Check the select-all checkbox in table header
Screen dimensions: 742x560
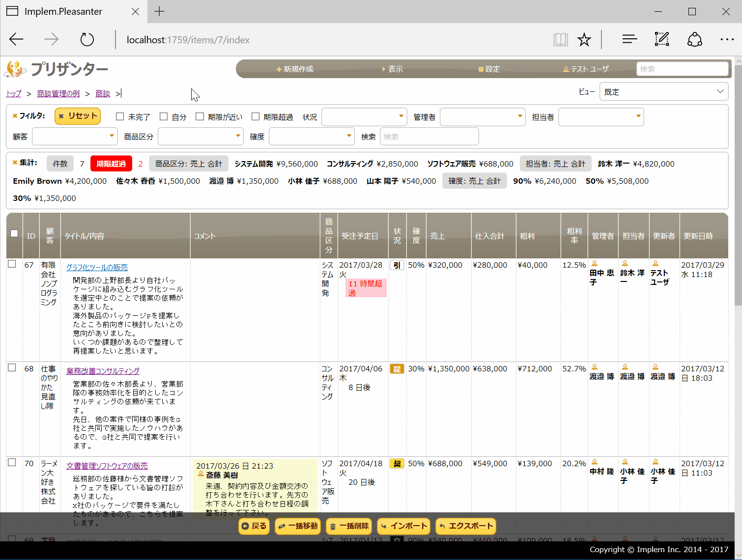14,233
